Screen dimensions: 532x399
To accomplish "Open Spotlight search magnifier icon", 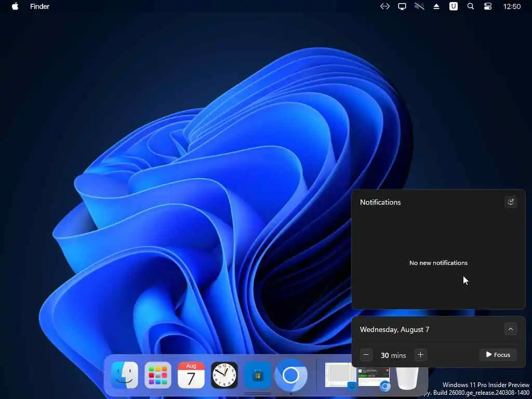I will [471, 6].
